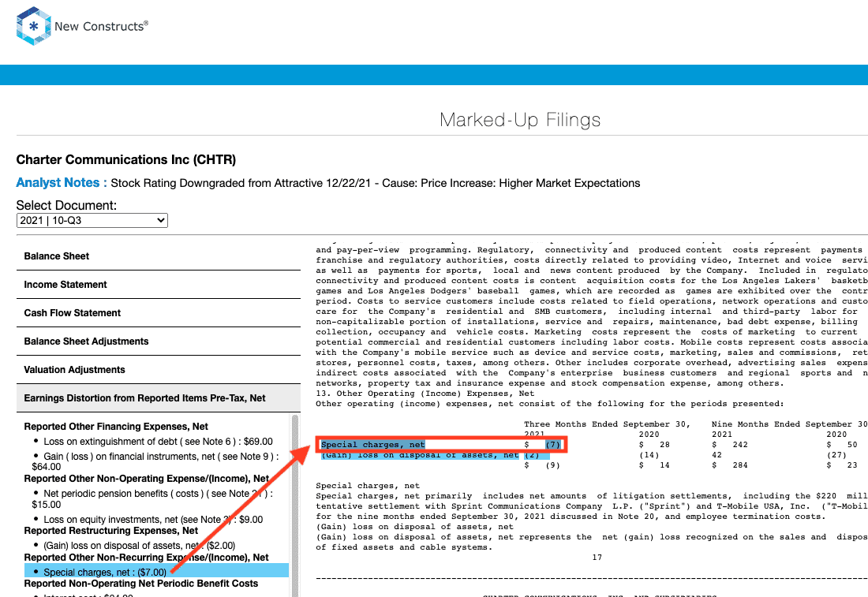Click the 'Three Months Ended September 30,' column header
The width and height of the screenshot is (868, 597).
pyautogui.click(x=608, y=423)
